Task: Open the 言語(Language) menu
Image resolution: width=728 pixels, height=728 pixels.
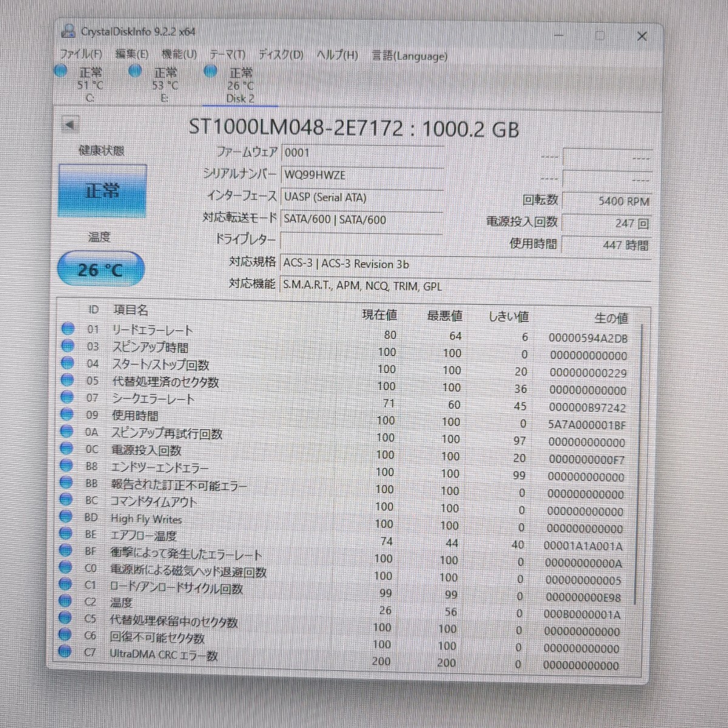Action: [409, 56]
